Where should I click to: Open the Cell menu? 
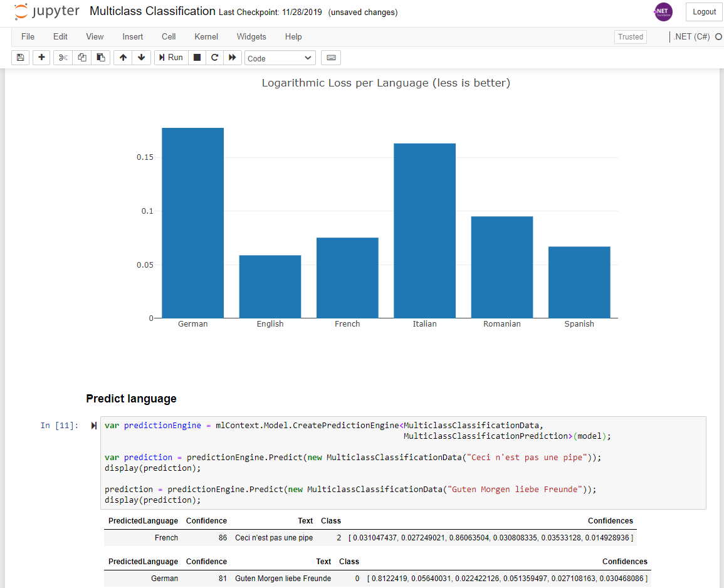click(x=169, y=37)
